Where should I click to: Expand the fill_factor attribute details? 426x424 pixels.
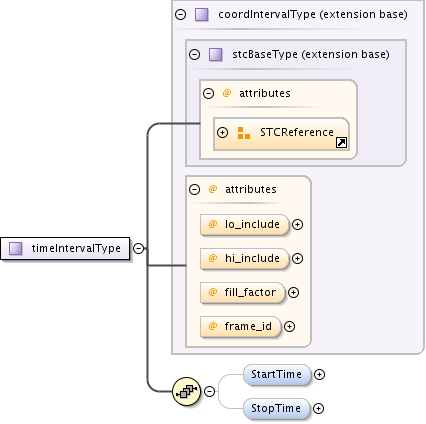pos(293,292)
